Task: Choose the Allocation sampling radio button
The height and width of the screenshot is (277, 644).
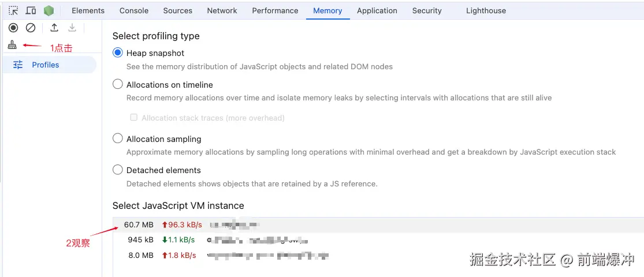Action: [118, 138]
